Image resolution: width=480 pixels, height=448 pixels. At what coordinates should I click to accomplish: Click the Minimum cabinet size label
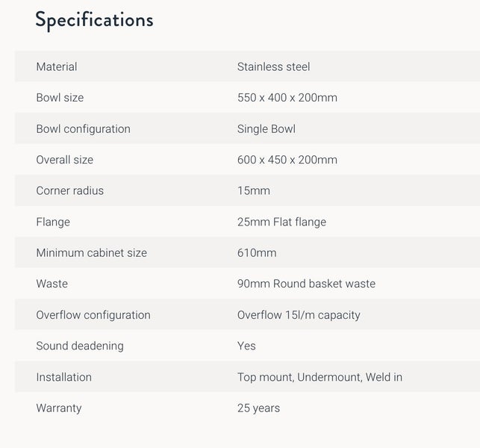coord(91,253)
